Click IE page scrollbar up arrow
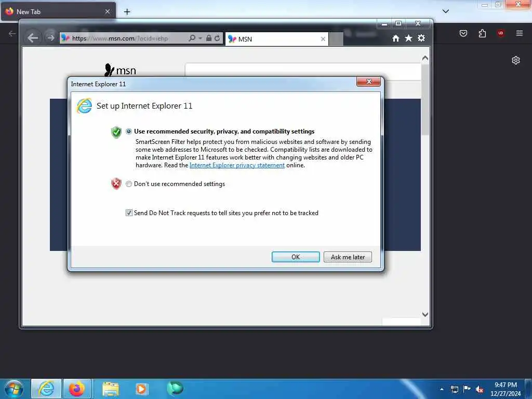Viewport: 532px width, 399px height. [425, 58]
